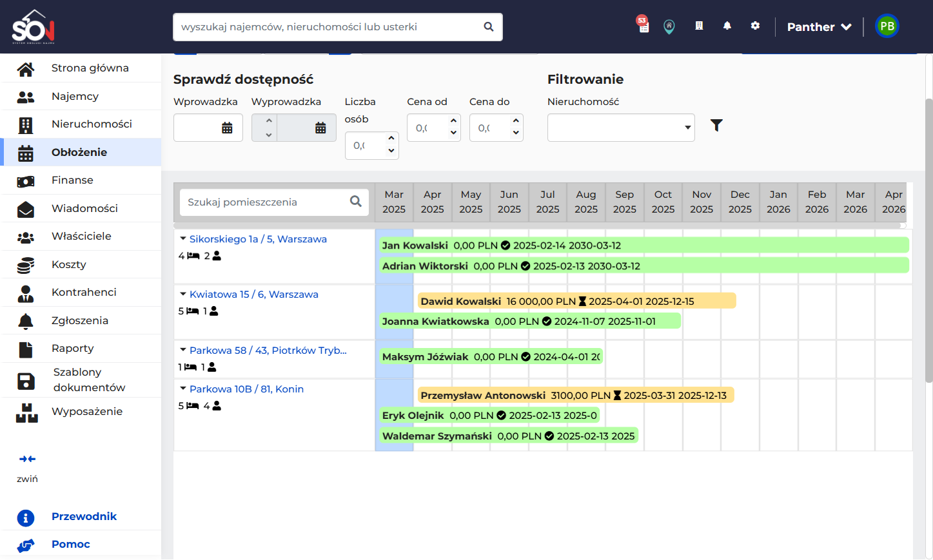
Task: Open the Nieruchomości section
Action: pos(81,124)
